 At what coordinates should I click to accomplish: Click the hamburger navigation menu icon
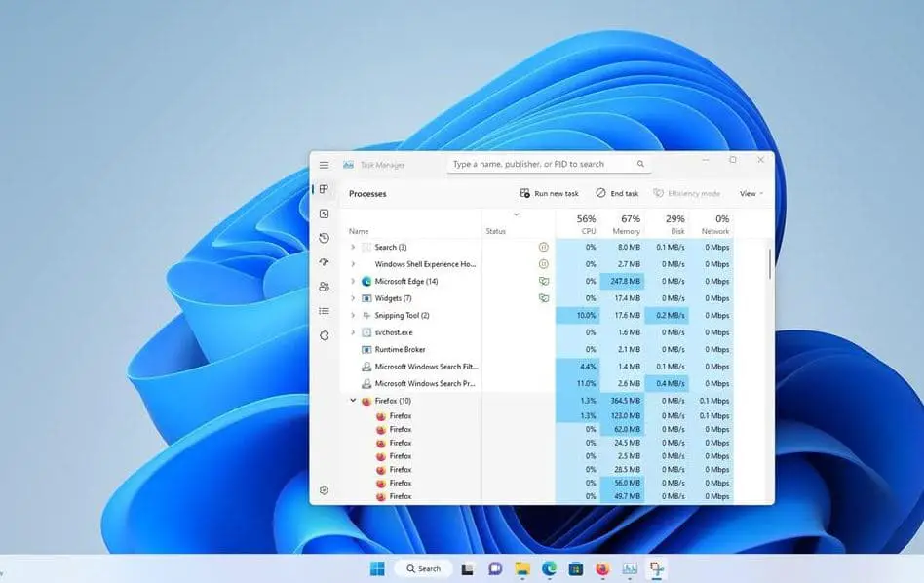[324, 164]
